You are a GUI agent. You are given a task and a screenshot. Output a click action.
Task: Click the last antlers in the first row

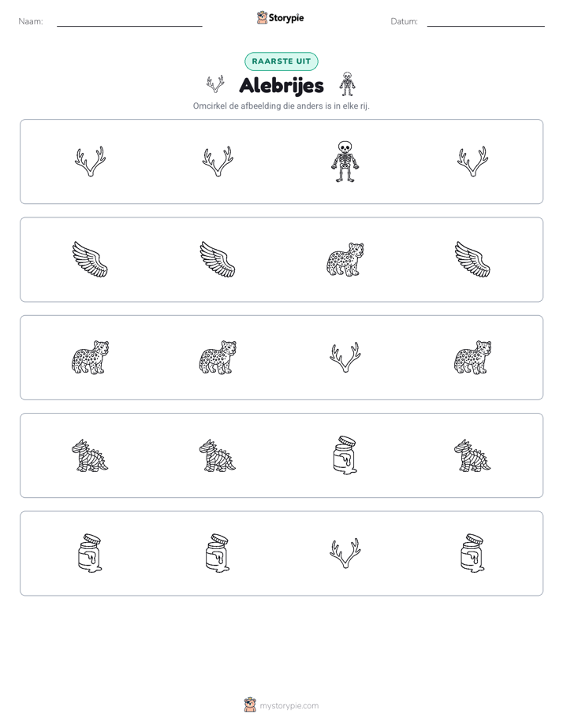tap(472, 162)
